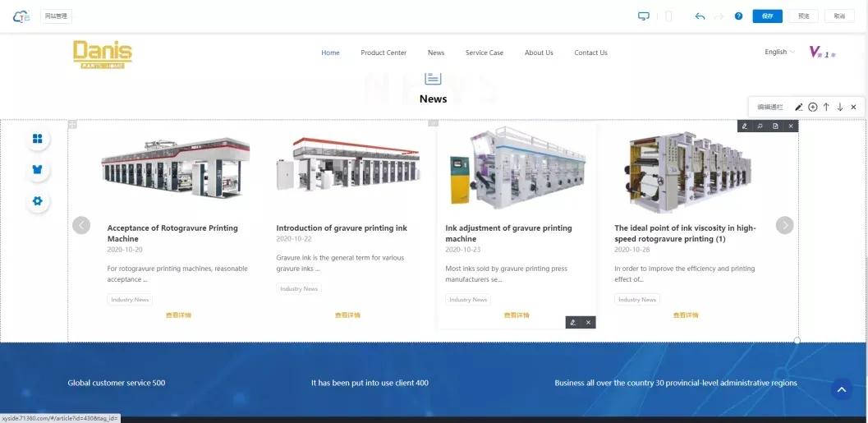Click the News section heading
The height and width of the screenshot is (423, 868).
tap(433, 99)
